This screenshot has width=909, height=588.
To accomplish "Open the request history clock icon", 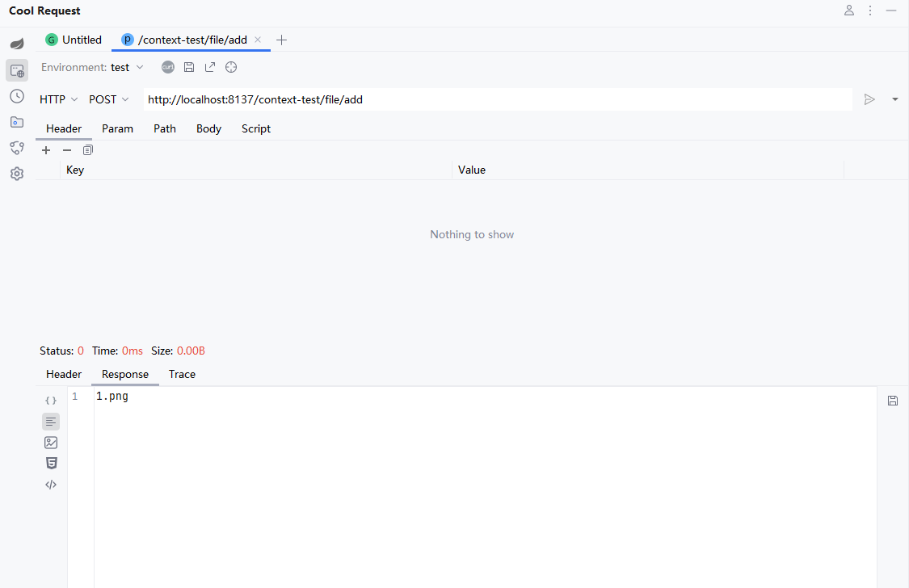I will pos(17,96).
